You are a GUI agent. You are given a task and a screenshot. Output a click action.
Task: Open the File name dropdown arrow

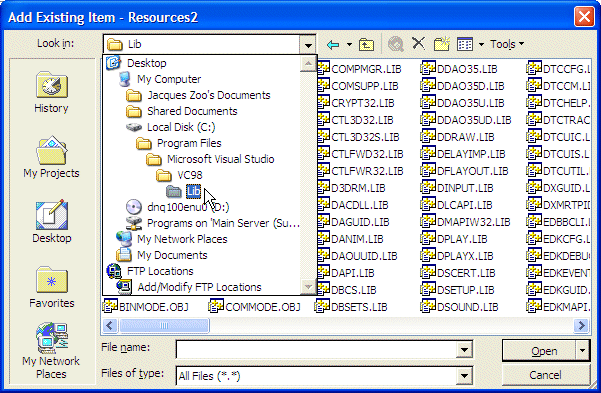click(x=464, y=350)
